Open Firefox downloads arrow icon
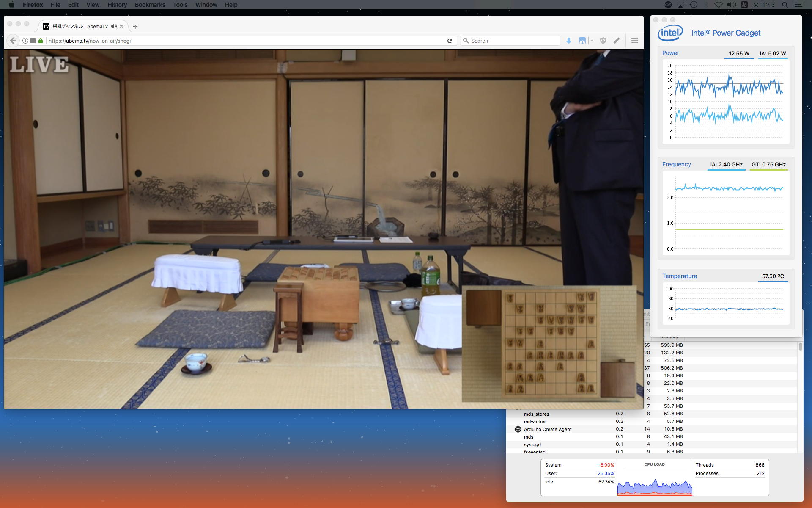Image resolution: width=812 pixels, height=508 pixels. point(569,41)
